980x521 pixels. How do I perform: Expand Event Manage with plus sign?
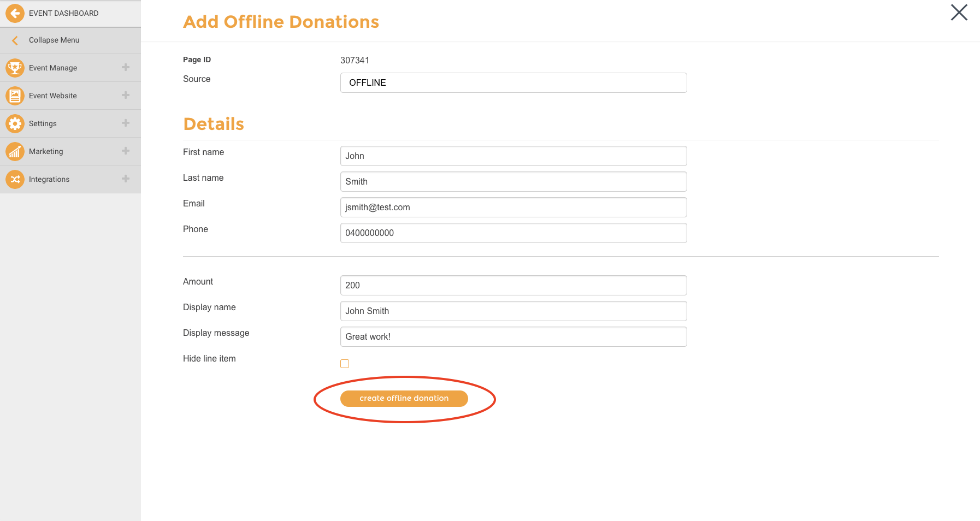126,67
